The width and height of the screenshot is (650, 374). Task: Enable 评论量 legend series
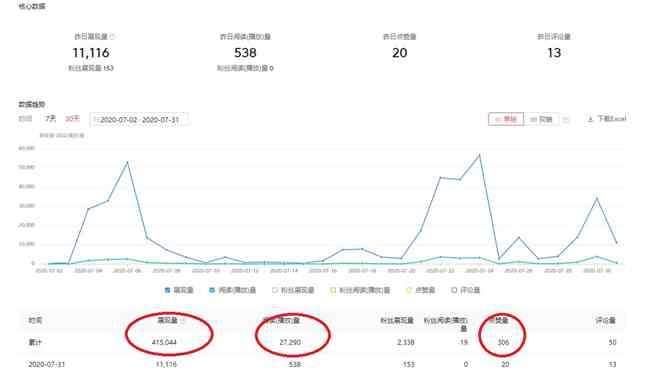(x=466, y=290)
